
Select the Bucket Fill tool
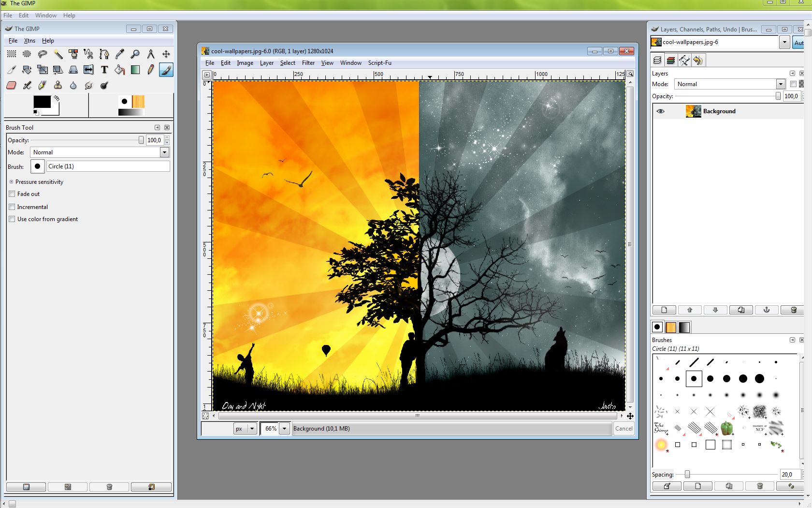pyautogui.click(x=119, y=70)
